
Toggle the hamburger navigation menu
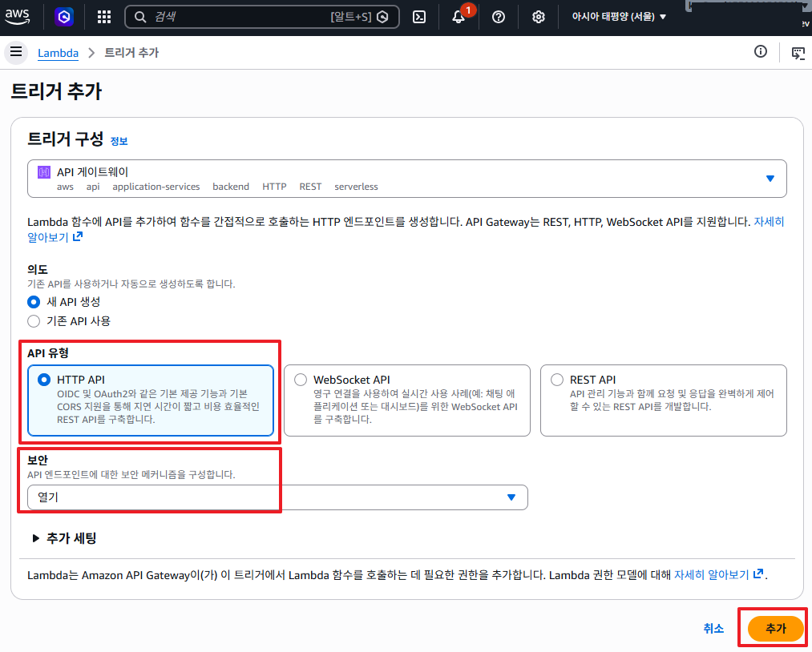16,52
